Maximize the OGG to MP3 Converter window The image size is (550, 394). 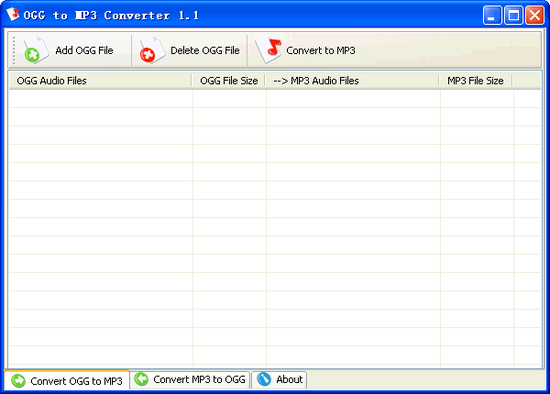(514, 15)
